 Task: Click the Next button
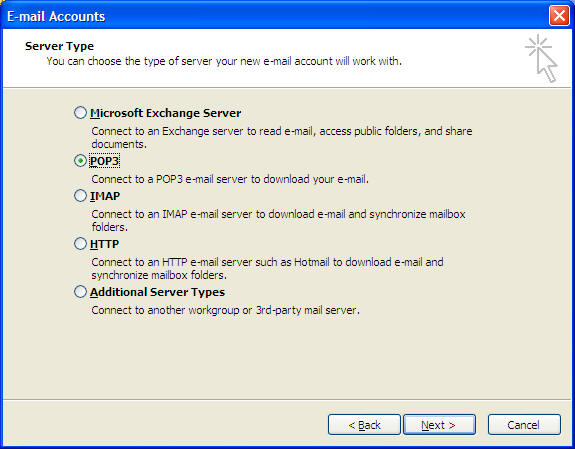(x=439, y=425)
